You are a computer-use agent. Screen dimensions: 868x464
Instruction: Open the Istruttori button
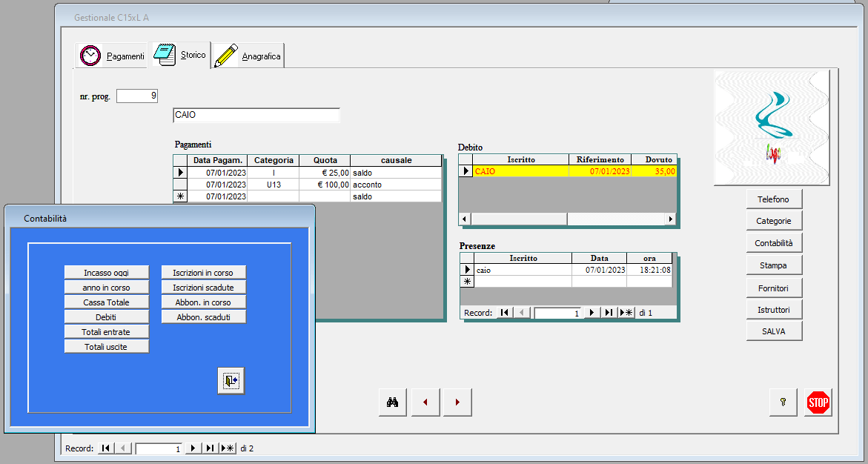[x=774, y=310]
